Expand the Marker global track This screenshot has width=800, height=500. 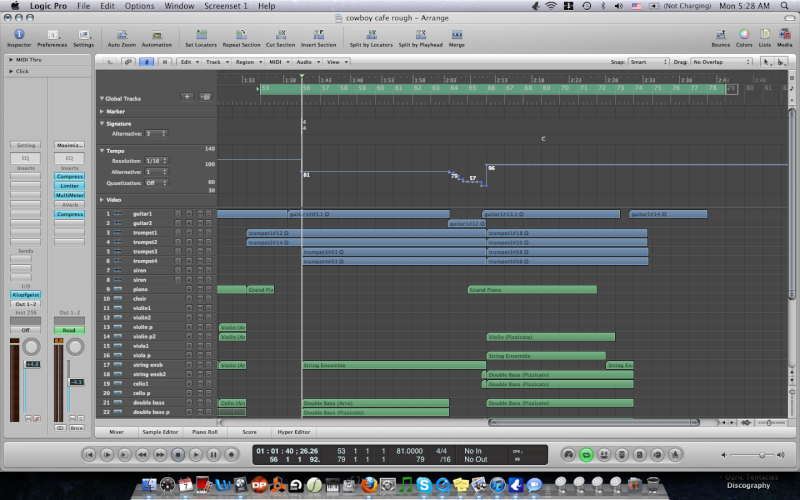102,111
